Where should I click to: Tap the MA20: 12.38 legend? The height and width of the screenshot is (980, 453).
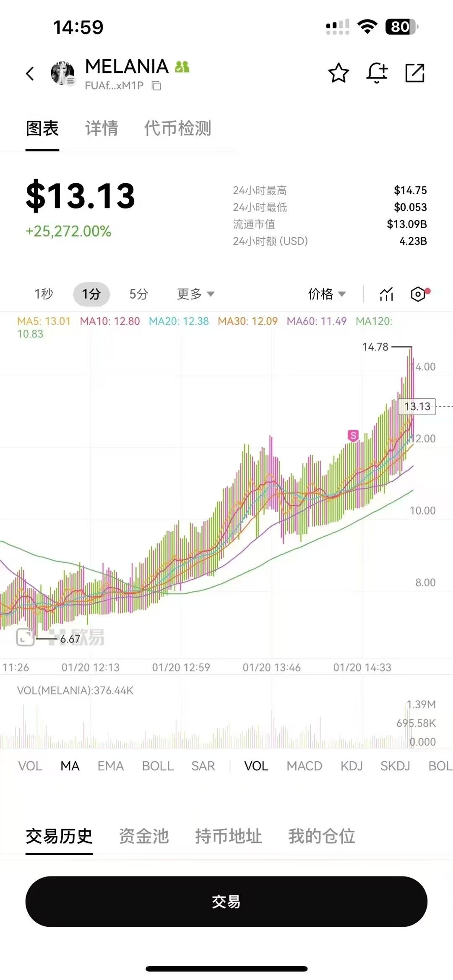(x=179, y=321)
